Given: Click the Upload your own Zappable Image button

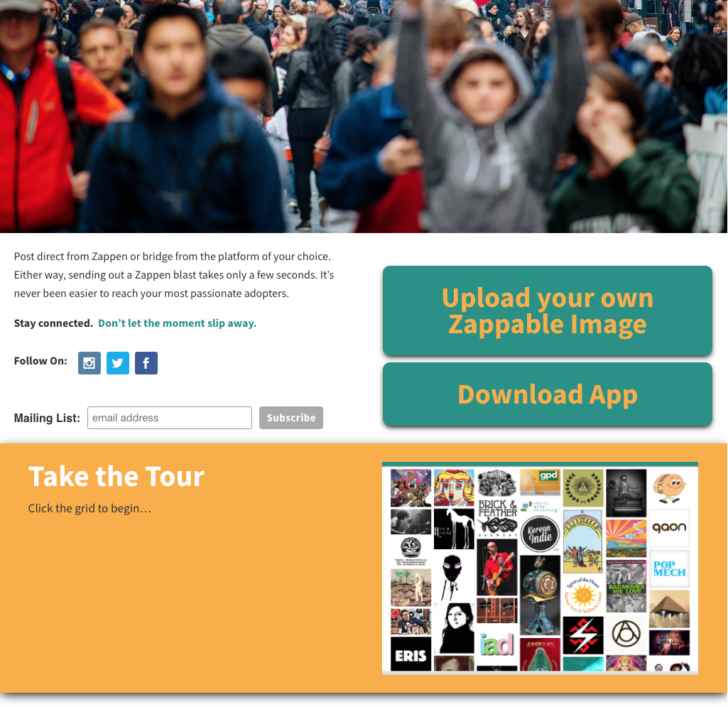Looking at the screenshot, I should [548, 311].
